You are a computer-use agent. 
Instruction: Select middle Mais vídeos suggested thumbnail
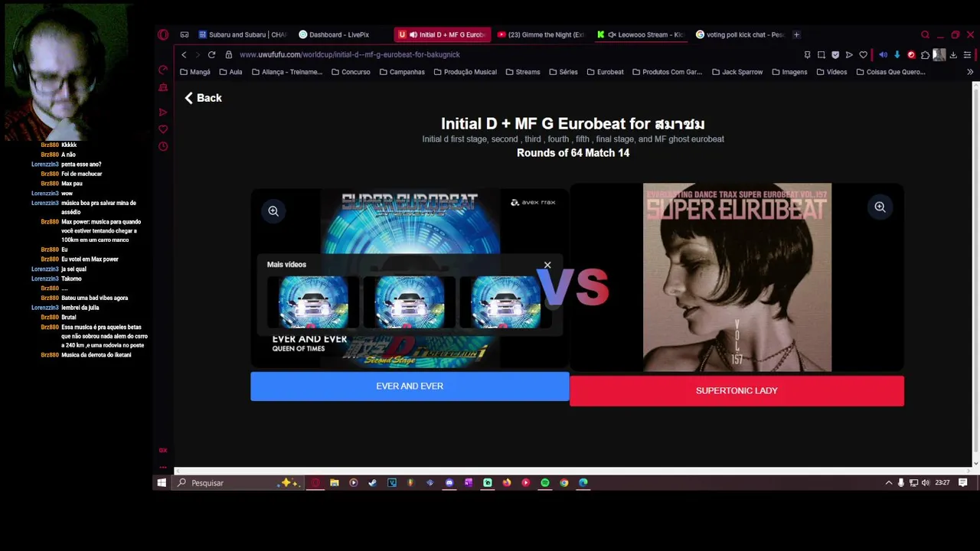(x=410, y=303)
